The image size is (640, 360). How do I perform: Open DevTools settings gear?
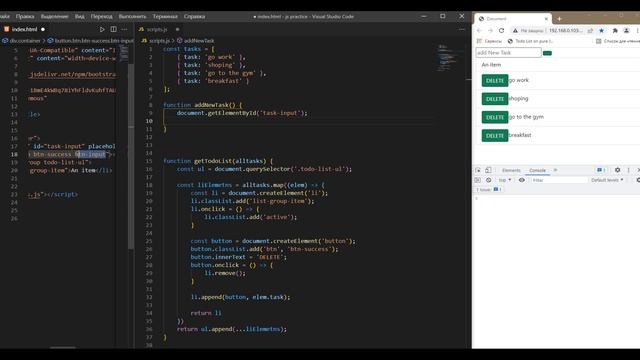coord(618,170)
